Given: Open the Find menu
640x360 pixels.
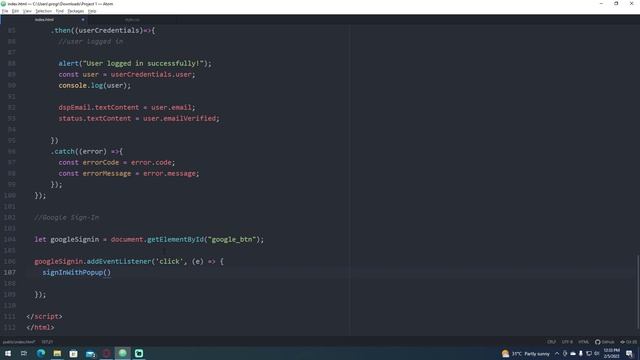Looking at the screenshot, I should point(60,11).
